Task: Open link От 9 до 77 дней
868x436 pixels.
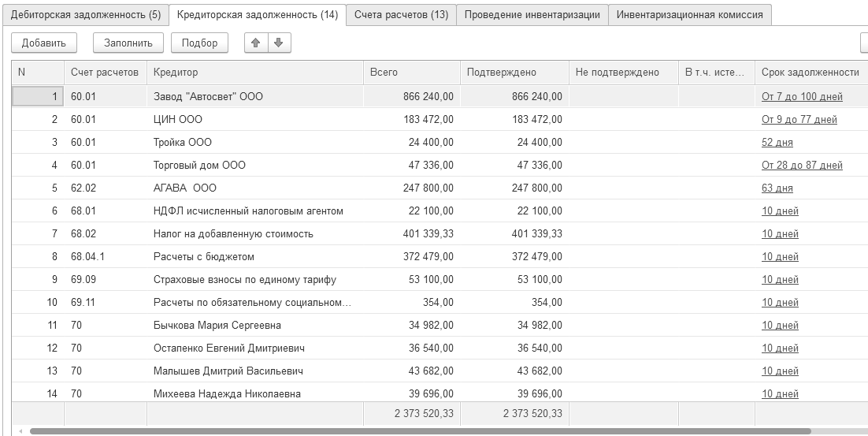Action: click(799, 120)
